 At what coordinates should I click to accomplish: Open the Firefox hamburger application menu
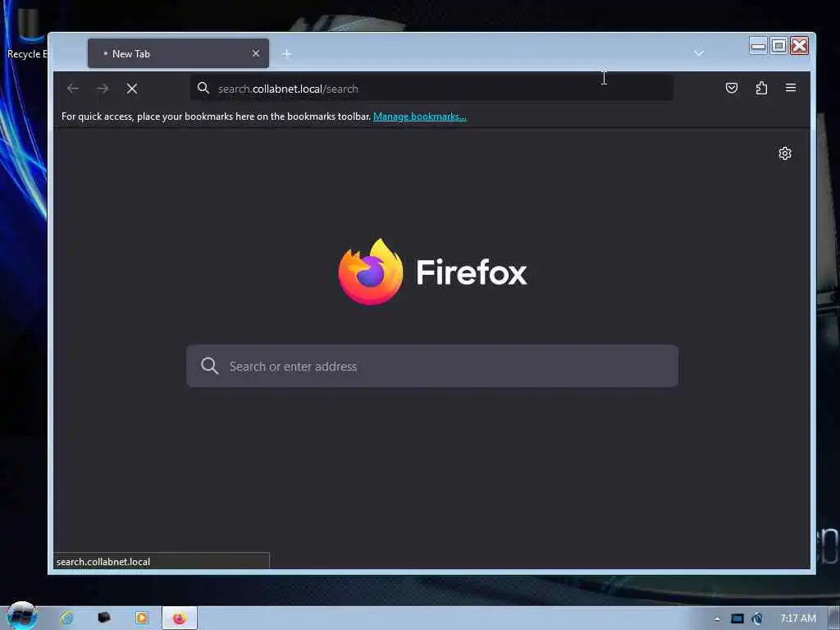(x=790, y=87)
